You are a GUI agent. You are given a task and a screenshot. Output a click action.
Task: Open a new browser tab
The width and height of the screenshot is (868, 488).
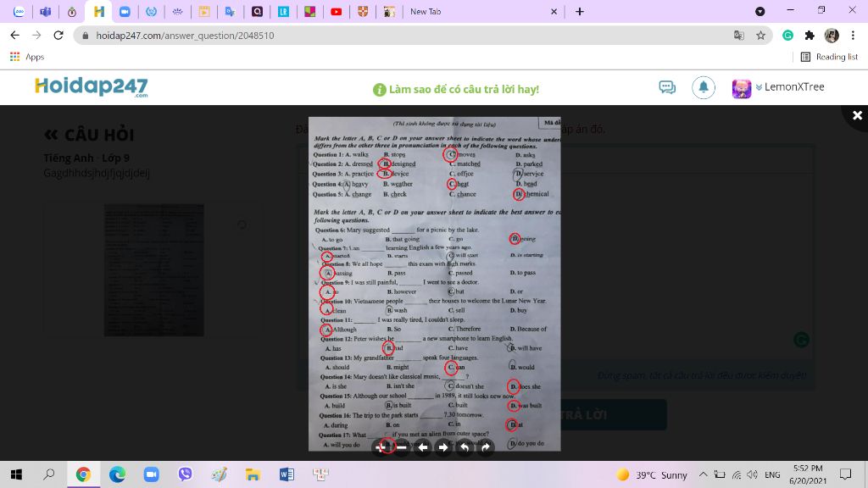tap(580, 11)
